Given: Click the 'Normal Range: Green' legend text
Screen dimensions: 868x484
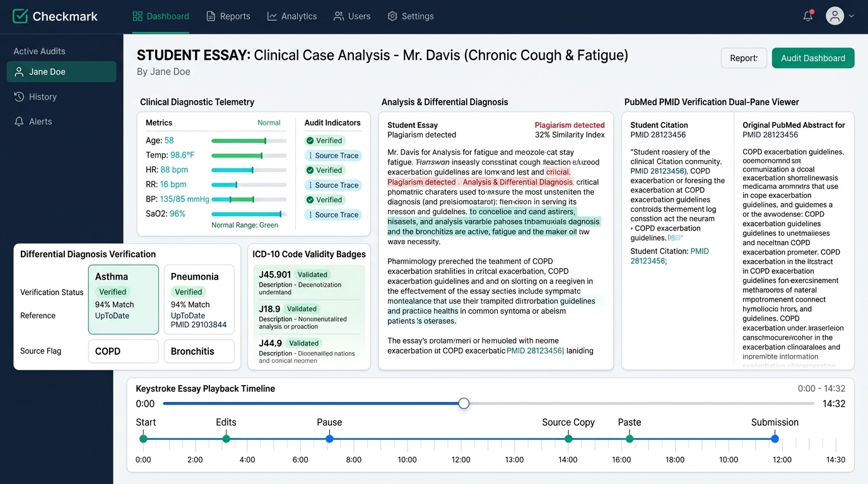Looking at the screenshot, I should click(x=245, y=225).
